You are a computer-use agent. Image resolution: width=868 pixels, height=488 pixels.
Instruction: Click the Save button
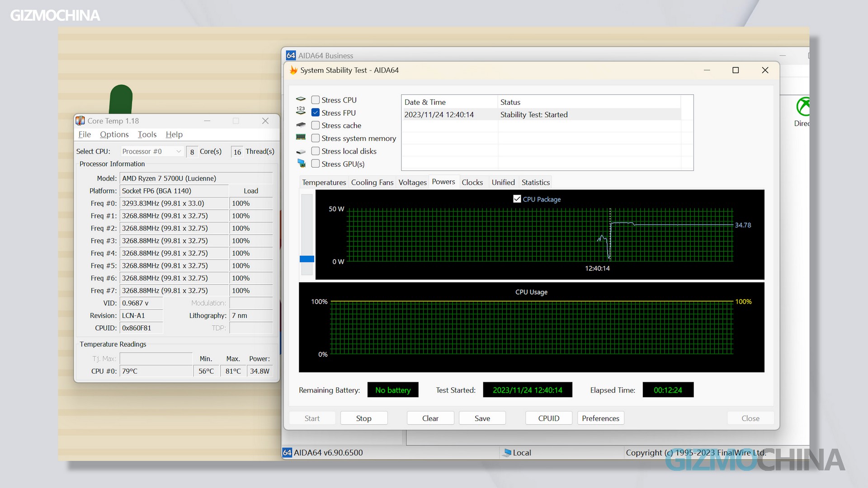coord(482,418)
